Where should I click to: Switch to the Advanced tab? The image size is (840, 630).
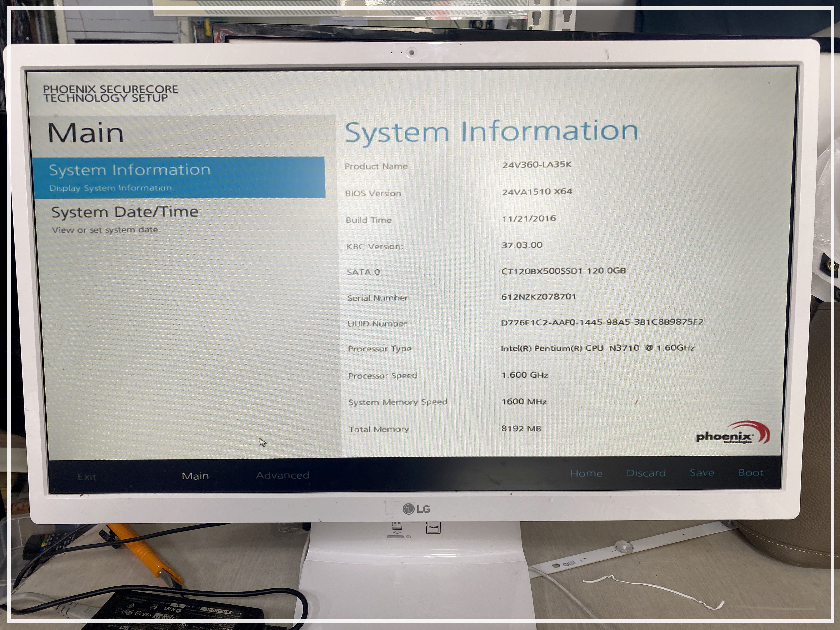(x=282, y=475)
